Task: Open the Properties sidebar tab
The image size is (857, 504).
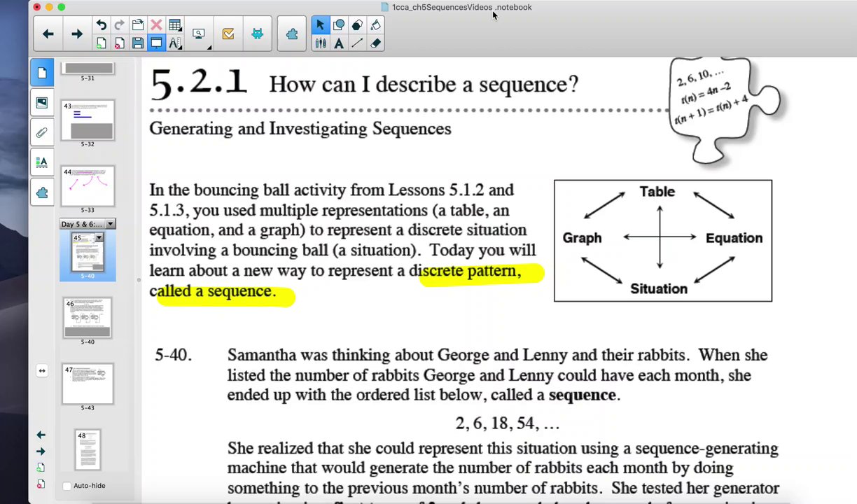Action: pyautogui.click(x=42, y=163)
